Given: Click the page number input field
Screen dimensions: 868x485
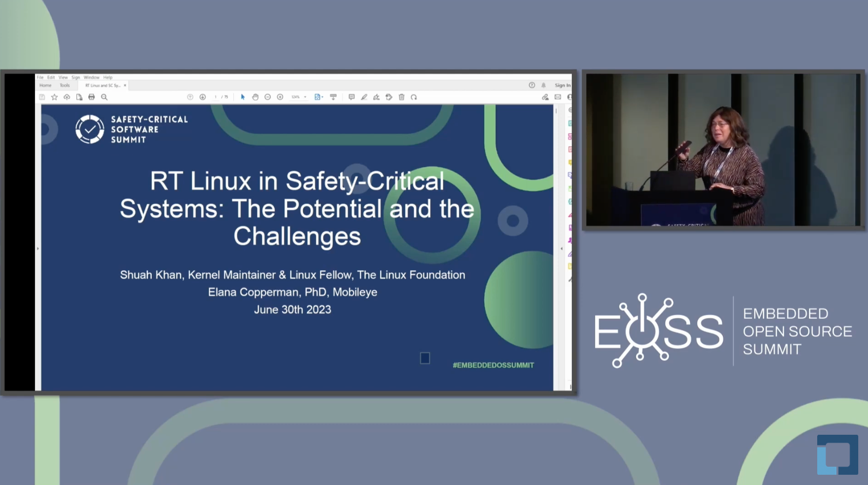Looking at the screenshot, I should 215,97.
